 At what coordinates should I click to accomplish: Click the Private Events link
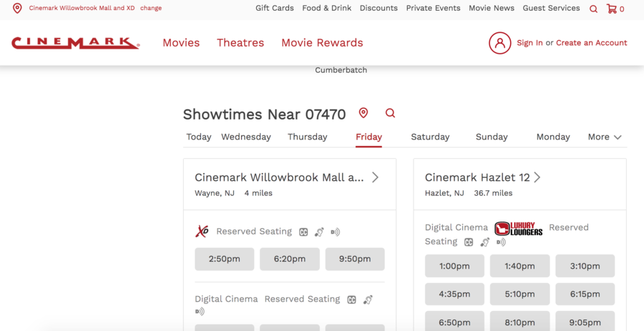434,8
